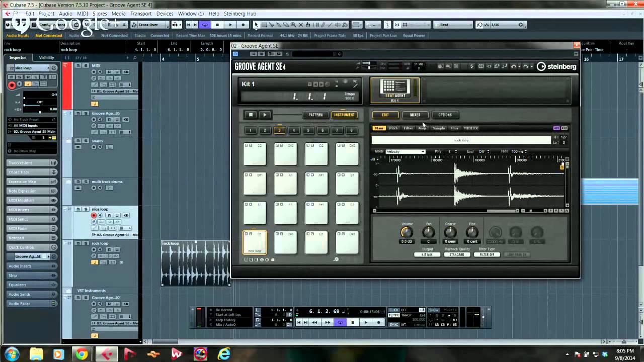
Task: Open the 1/16 quantize preset dropdown
Action: tap(506, 25)
